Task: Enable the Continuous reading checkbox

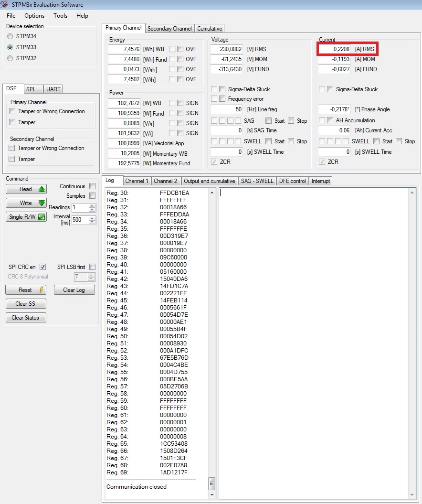Action: [x=93, y=186]
